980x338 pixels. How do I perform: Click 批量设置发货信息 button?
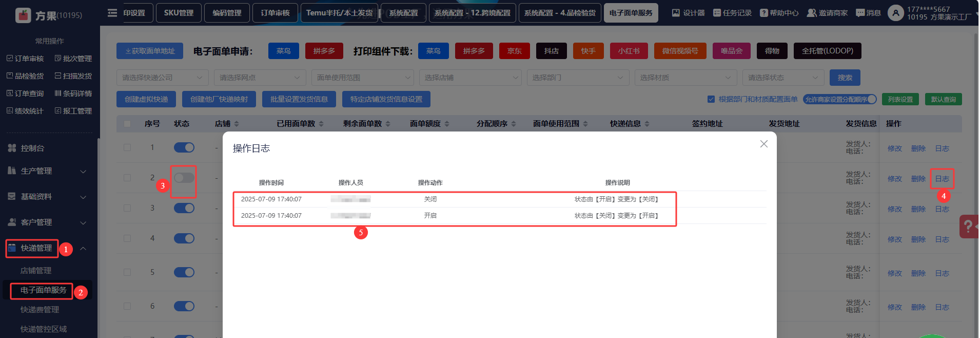(299, 99)
